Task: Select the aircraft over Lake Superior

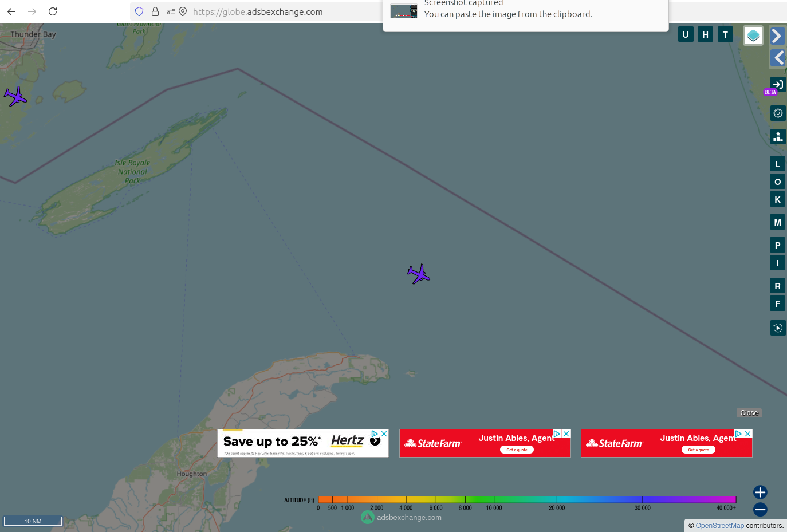Action: (419, 274)
